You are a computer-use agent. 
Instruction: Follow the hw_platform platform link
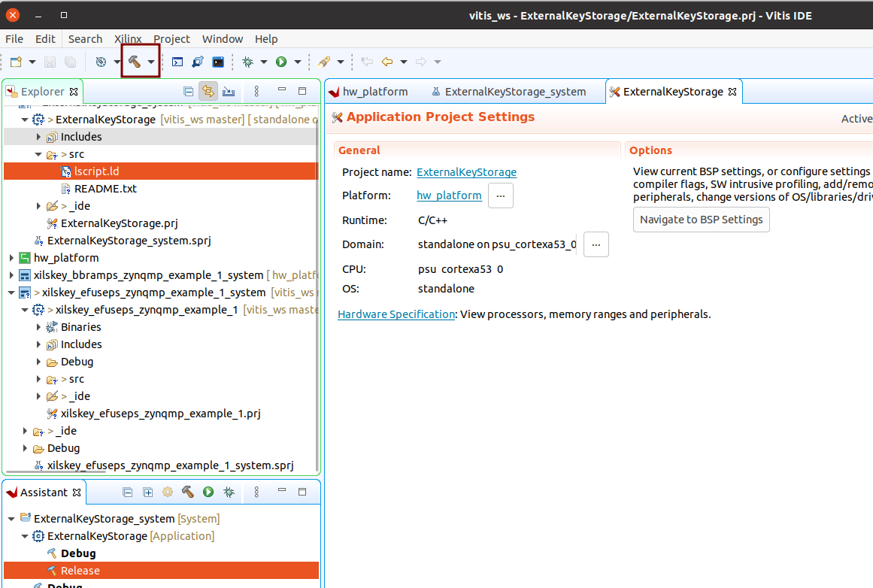tap(449, 195)
